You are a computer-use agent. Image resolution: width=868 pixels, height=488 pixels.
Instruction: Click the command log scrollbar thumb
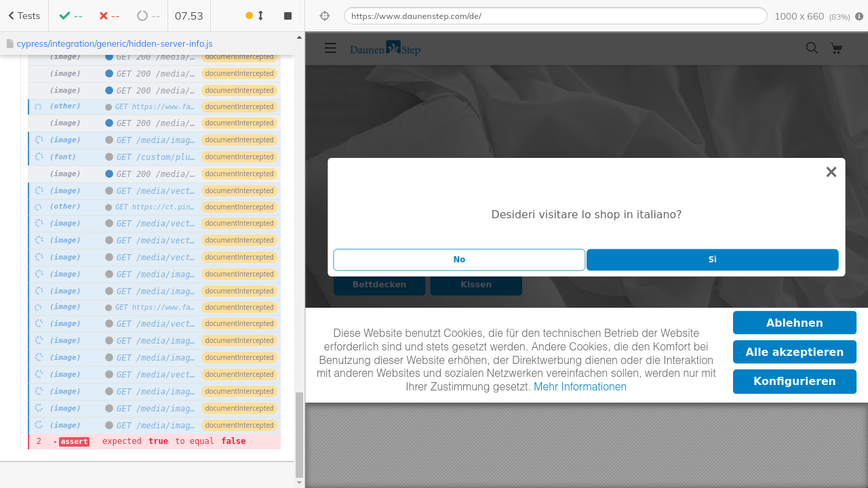299,434
